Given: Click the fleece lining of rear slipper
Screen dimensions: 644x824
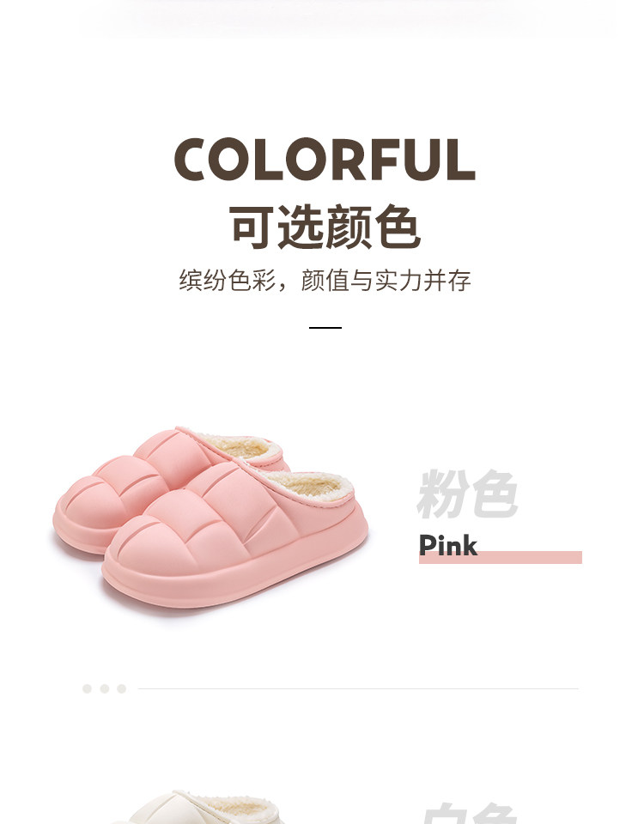Looking at the screenshot, I should [240, 448].
